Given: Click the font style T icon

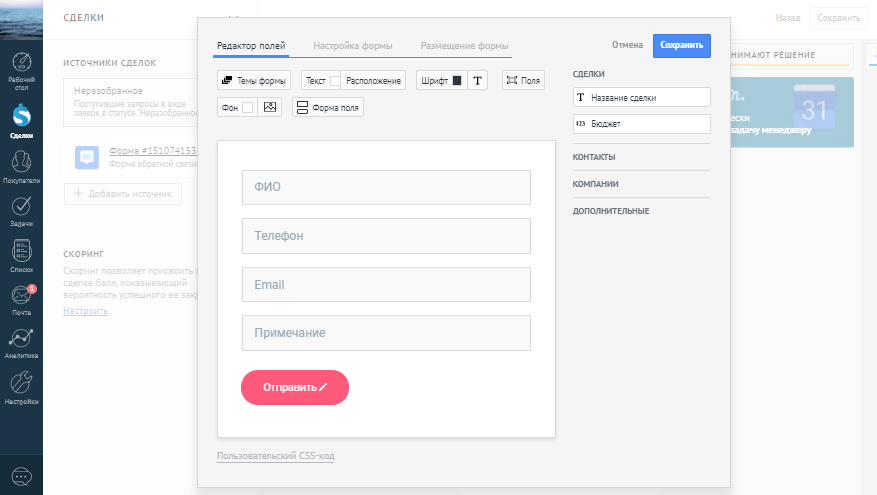Looking at the screenshot, I should tap(477, 81).
